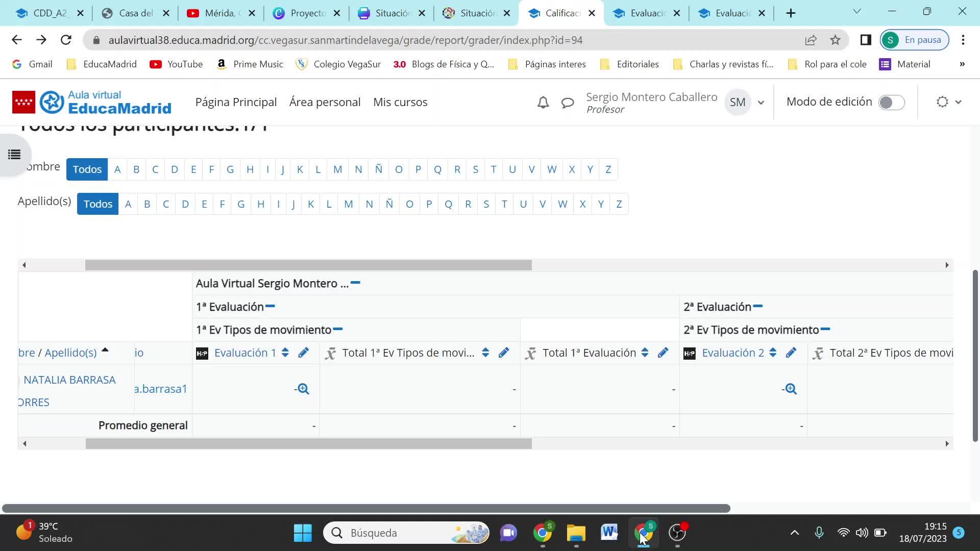Open the messages chat bubble icon
Image resolution: width=980 pixels, height=551 pixels.
[x=568, y=103]
